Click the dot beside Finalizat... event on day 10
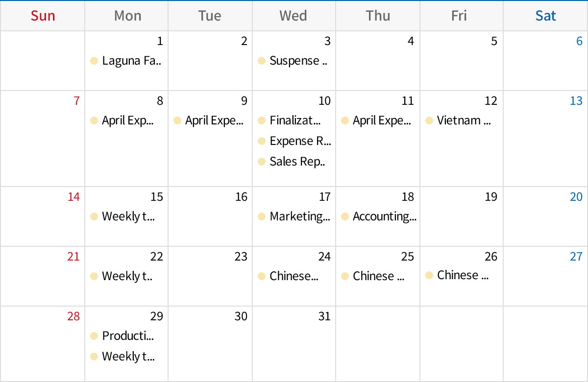Image resolution: width=588 pixels, height=382 pixels. [x=261, y=120]
